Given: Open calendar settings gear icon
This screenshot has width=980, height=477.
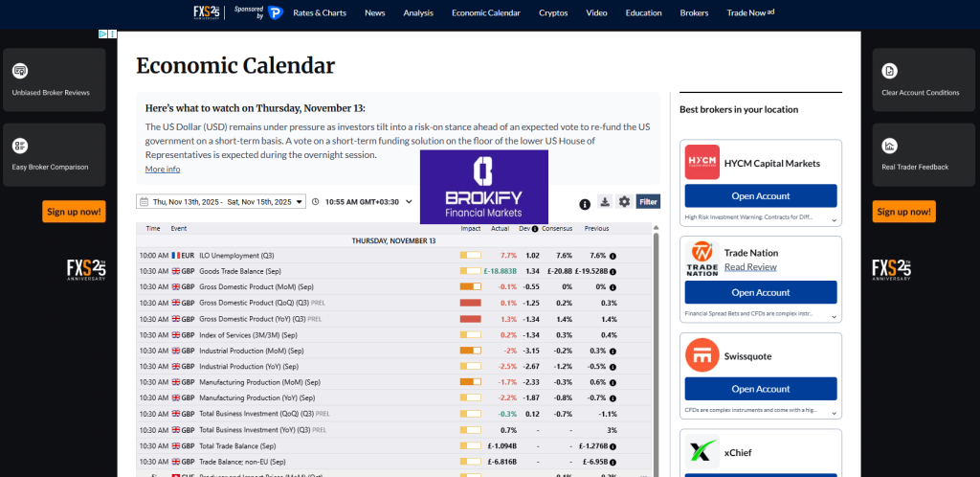Looking at the screenshot, I should point(624,202).
